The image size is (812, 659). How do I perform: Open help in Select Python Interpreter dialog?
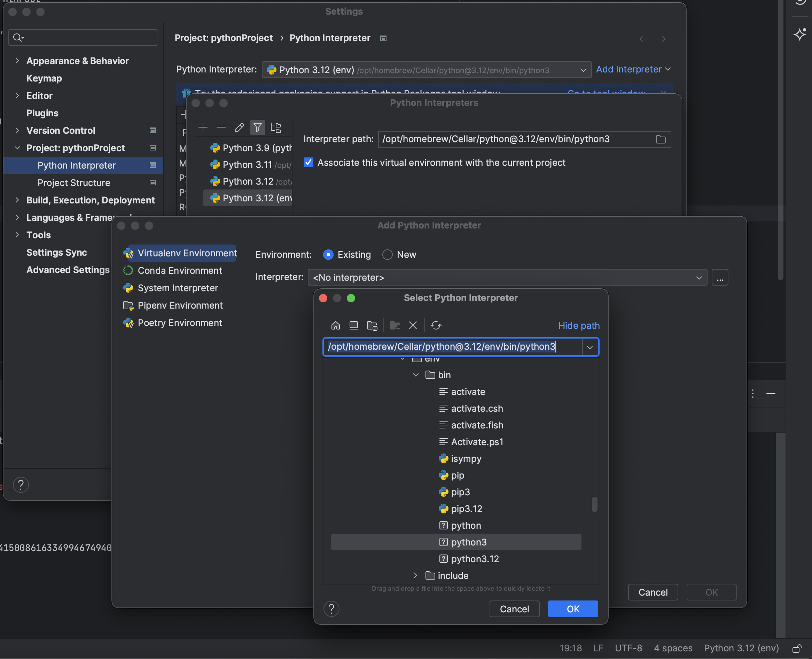point(331,609)
